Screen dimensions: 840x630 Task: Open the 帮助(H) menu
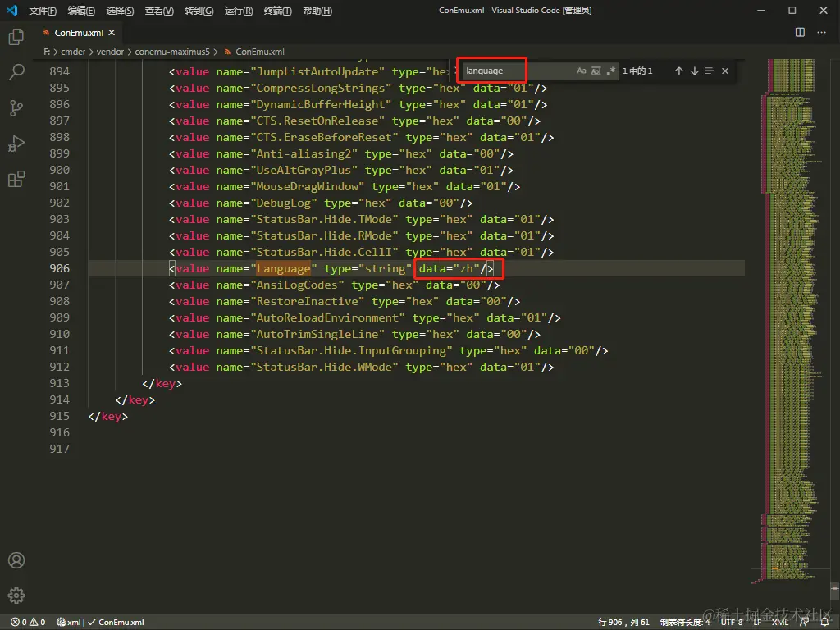[x=317, y=11]
